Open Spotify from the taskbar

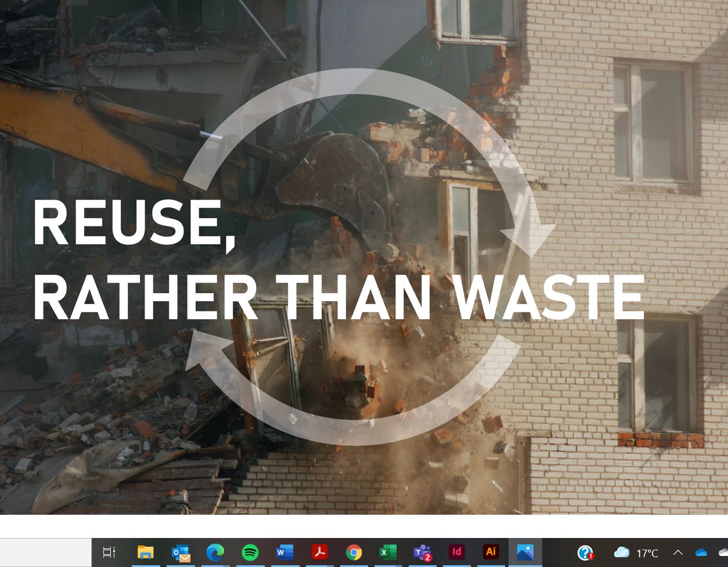(250, 552)
